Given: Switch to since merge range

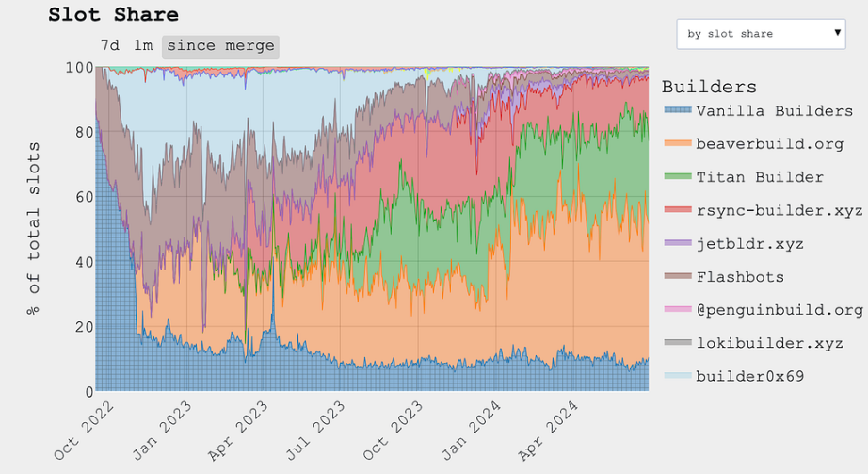Looking at the screenshot, I should (x=220, y=46).
